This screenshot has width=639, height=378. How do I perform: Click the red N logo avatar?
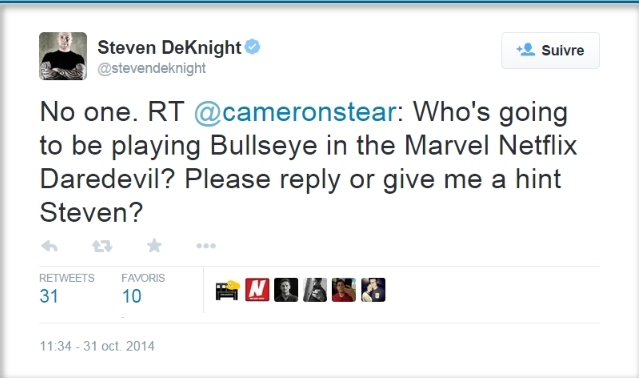257,290
